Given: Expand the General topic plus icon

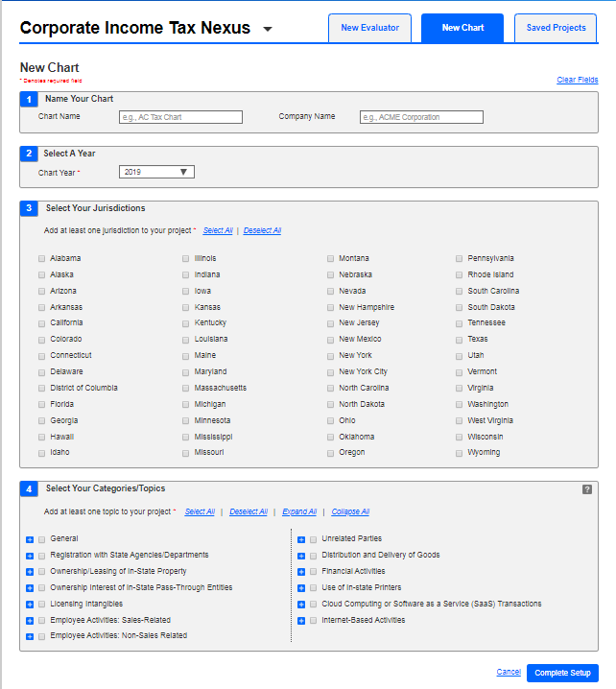Looking at the screenshot, I should pyautogui.click(x=30, y=539).
